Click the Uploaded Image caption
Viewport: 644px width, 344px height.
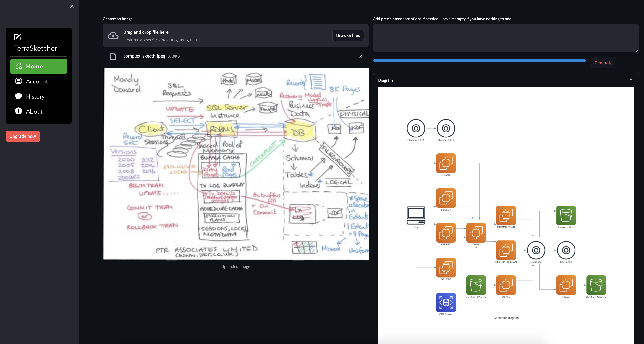pyautogui.click(x=235, y=267)
